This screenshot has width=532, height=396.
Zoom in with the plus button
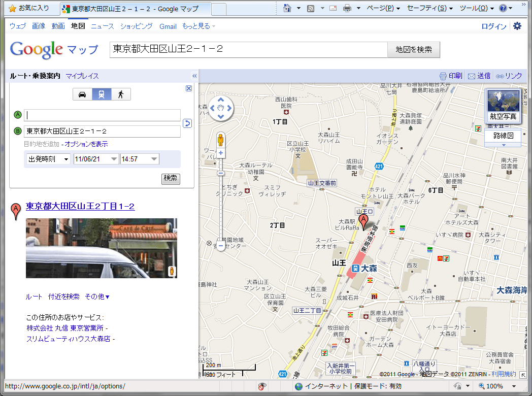coord(221,153)
